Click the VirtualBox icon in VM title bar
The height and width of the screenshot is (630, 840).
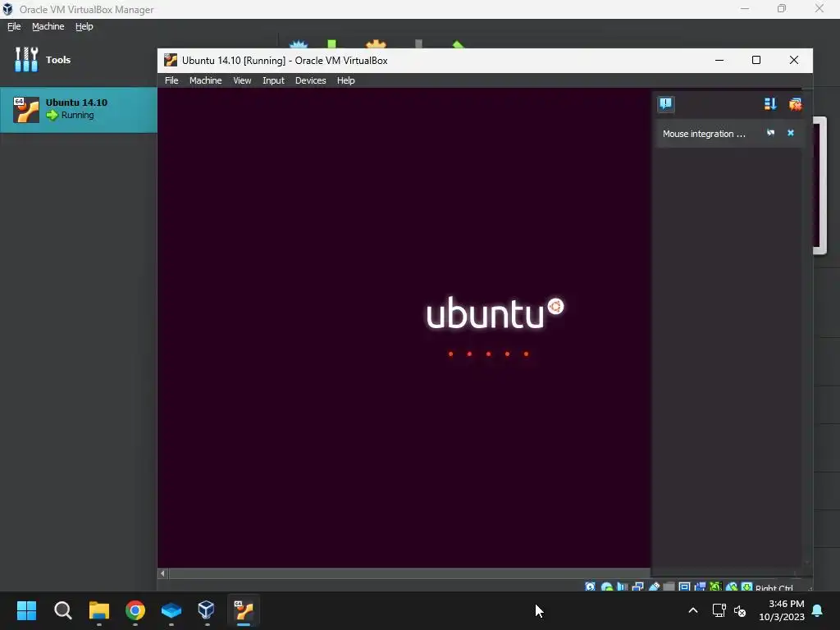click(x=171, y=60)
